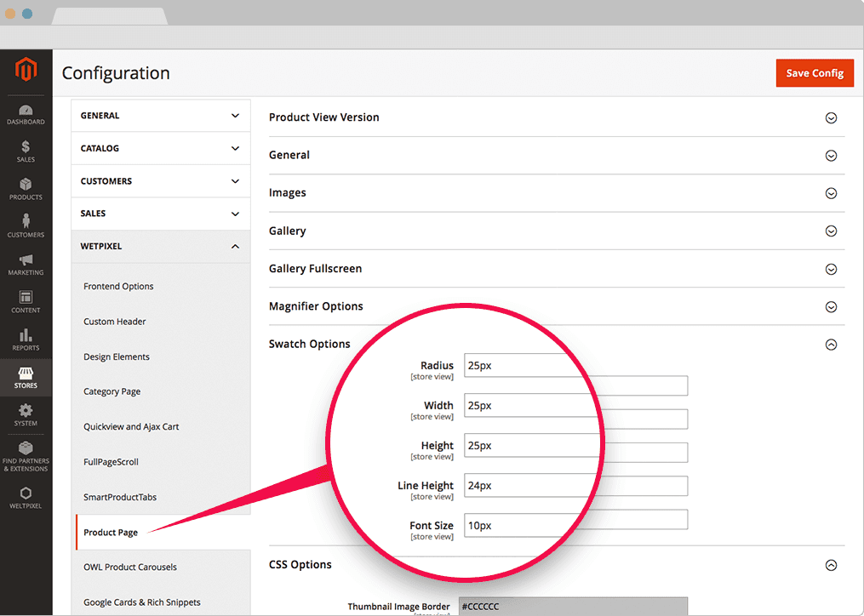864x616 pixels.
Task: Collapse the Swatch Options section
Action: tap(831, 345)
